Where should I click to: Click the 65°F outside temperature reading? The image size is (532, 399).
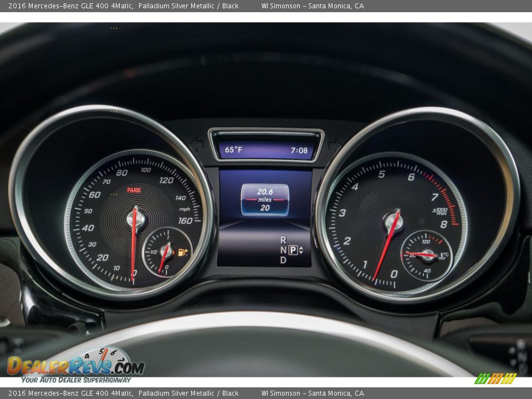tap(233, 150)
